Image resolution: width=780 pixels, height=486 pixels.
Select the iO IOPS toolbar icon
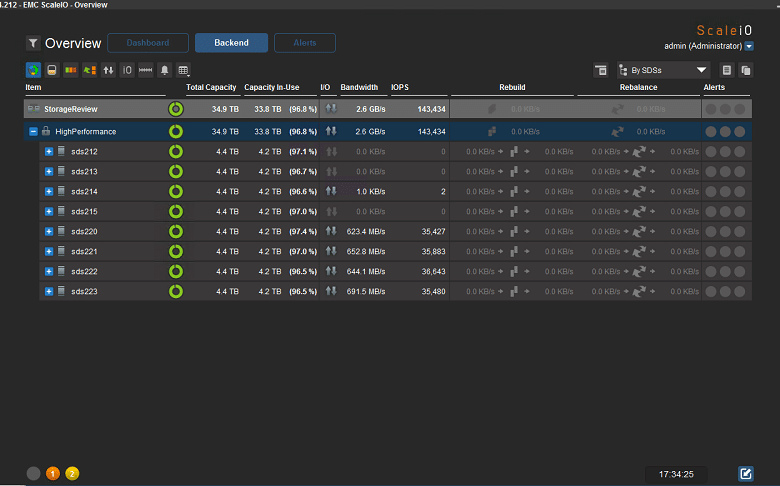point(127,70)
